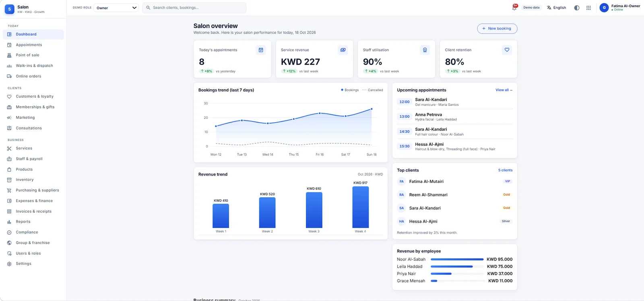Click Priya Nair's revenue progress bar

pos(457,274)
